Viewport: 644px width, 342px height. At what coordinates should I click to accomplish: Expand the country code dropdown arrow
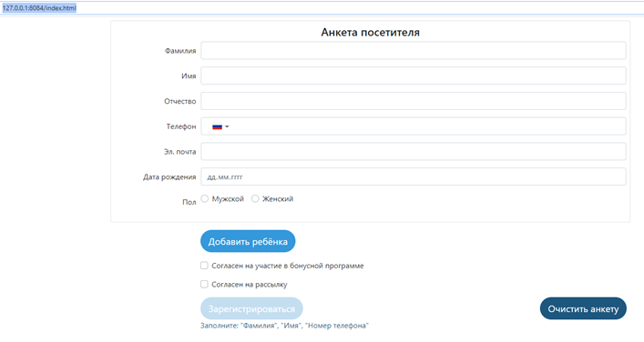[x=227, y=126]
